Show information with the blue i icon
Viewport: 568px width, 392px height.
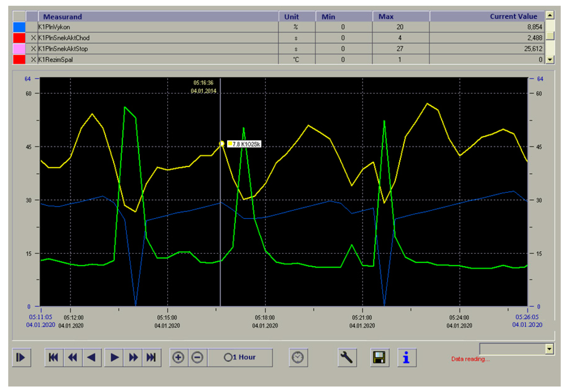coord(406,357)
